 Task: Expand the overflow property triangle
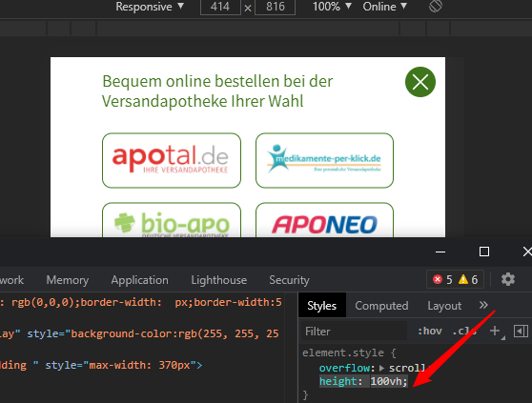coord(381,368)
